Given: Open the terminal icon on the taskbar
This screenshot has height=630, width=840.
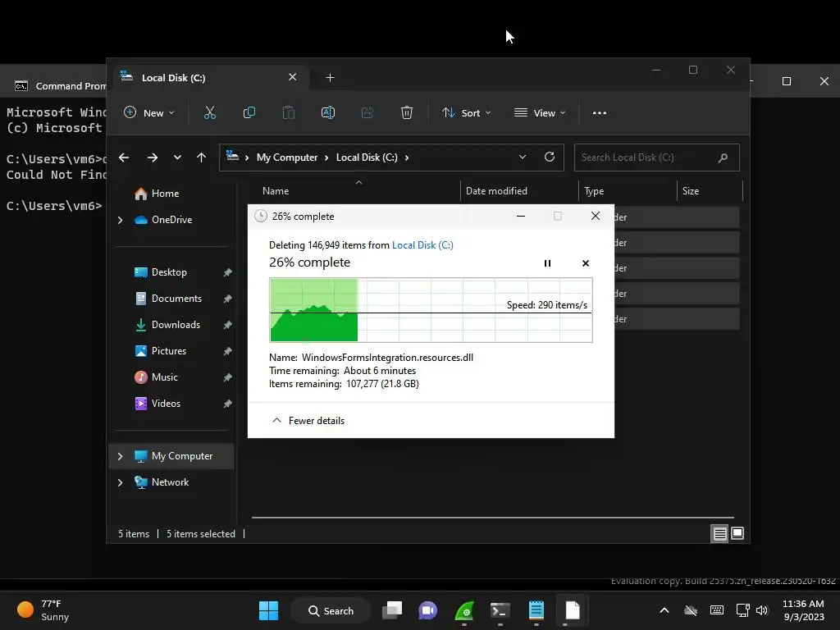Looking at the screenshot, I should (x=500, y=610).
